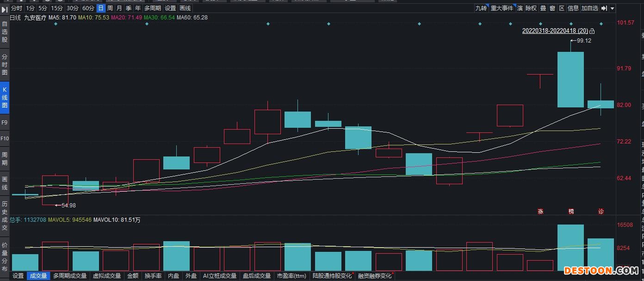Click the 99.12 high price candlestick label
This screenshot has width=644, height=281.
point(584,41)
